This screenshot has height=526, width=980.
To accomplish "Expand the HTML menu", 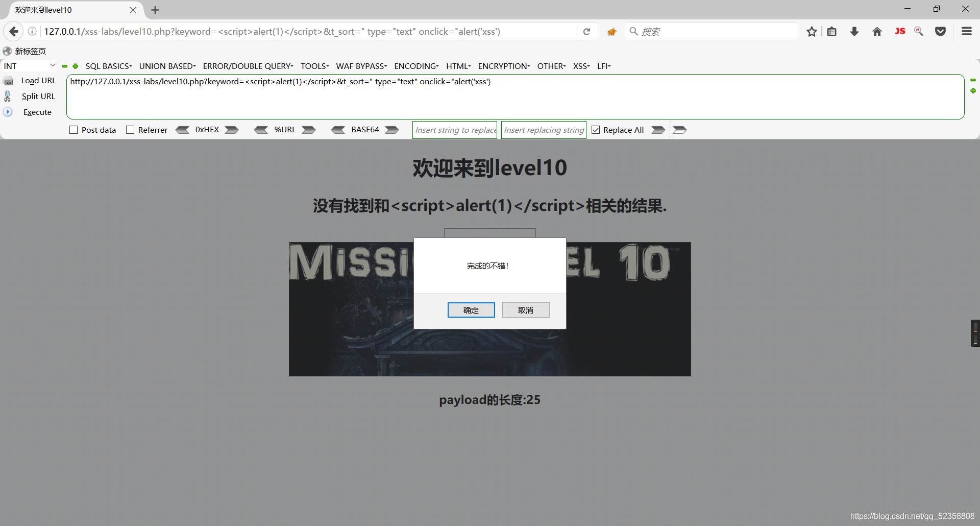I will pyautogui.click(x=458, y=66).
